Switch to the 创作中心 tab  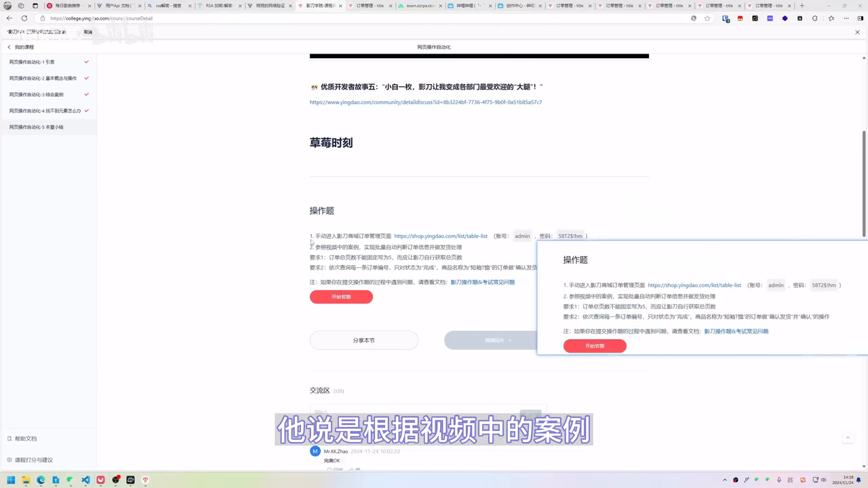coord(520,5)
